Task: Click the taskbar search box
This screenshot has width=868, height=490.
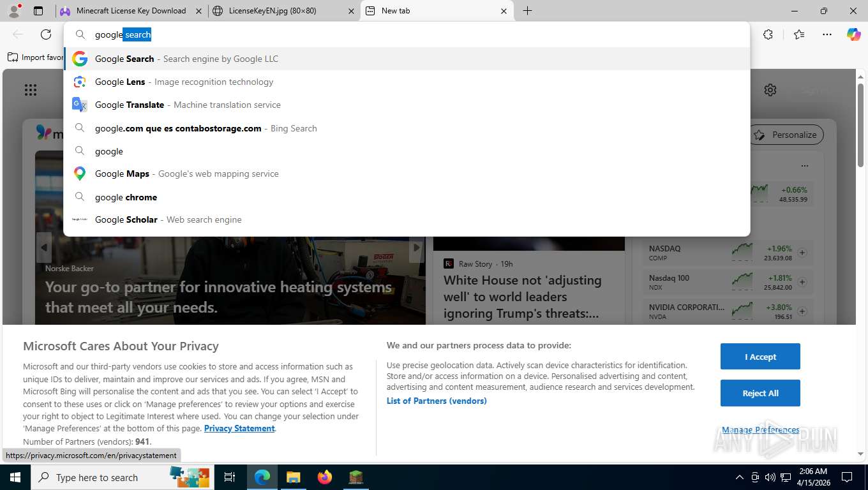Action: click(123, 477)
